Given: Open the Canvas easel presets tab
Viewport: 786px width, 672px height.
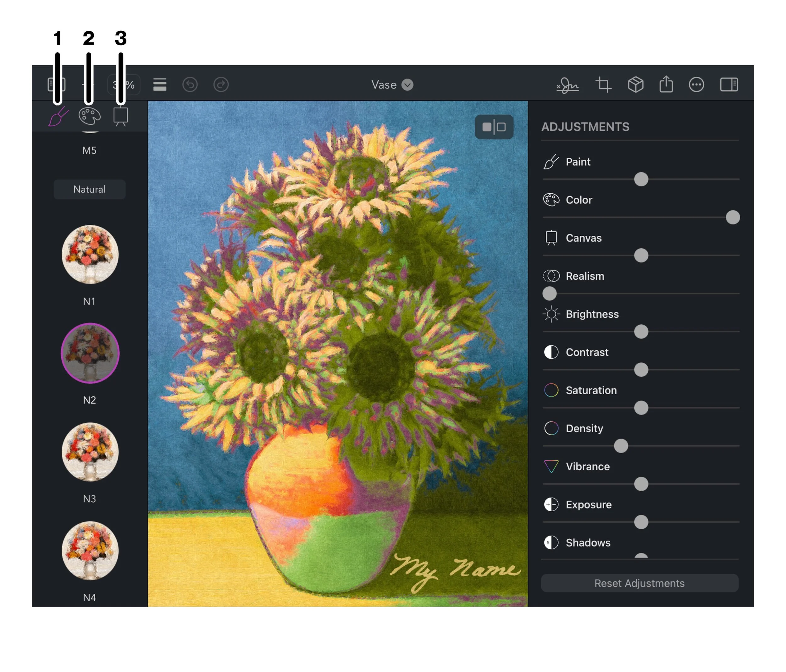Looking at the screenshot, I should pos(121,116).
